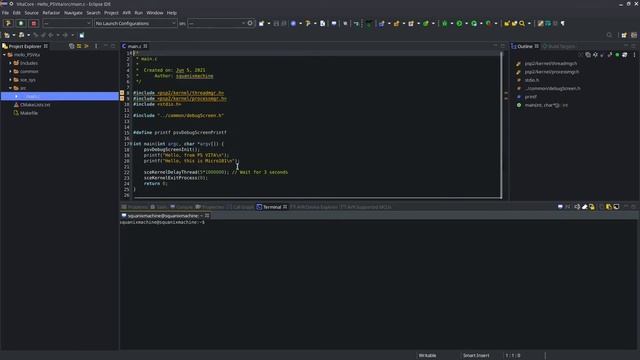This screenshot has width=640, height=360.
Task: Open the AVR menu
Action: coord(127,13)
